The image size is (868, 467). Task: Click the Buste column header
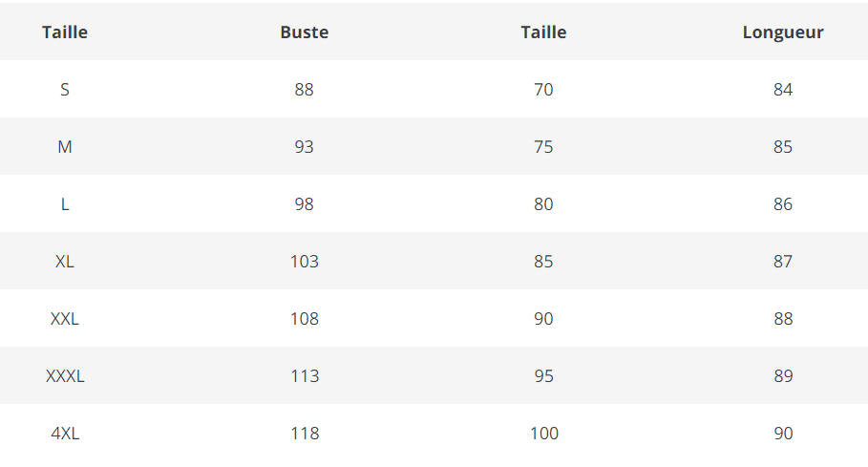(304, 32)
